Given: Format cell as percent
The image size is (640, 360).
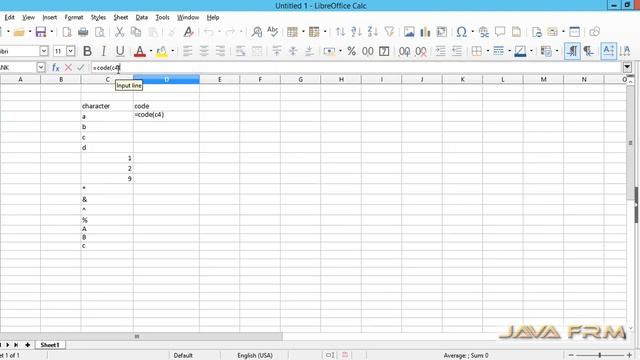Looking at the screenshot, I should tap(351, 51).
